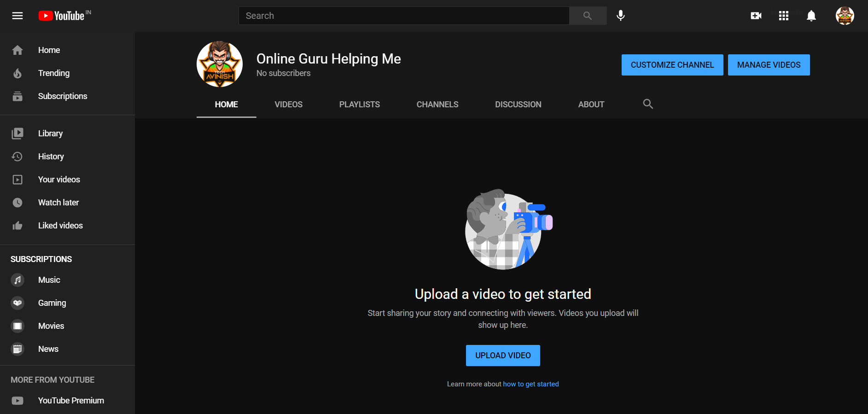
Task: Open account avatar menu in header
Action: 845,16
